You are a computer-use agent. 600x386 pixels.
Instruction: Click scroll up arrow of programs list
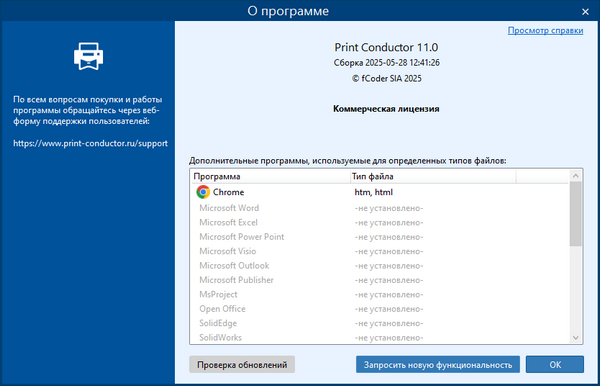coord(576,176)
